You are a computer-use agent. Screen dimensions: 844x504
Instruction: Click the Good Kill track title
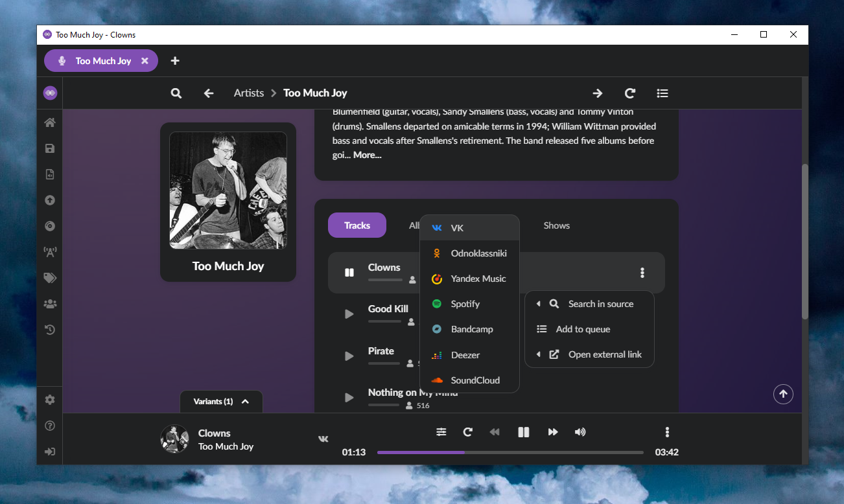point(388,309)
